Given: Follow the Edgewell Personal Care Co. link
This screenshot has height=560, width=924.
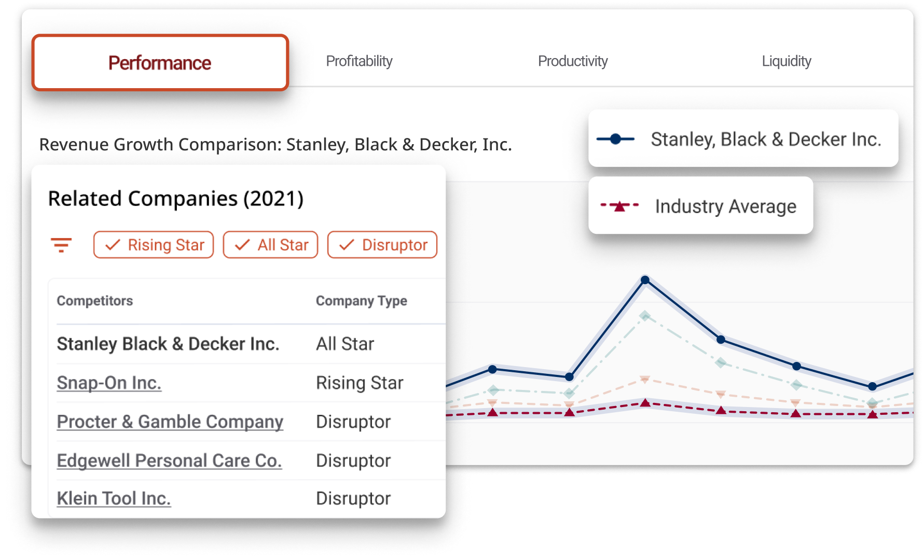Looking at the screenshot, I should 169,460.
